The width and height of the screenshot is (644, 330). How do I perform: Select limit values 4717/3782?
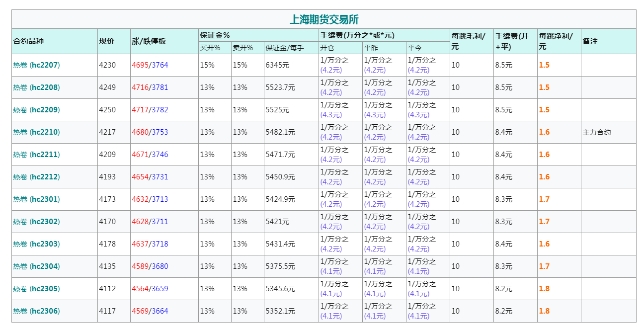150,110
